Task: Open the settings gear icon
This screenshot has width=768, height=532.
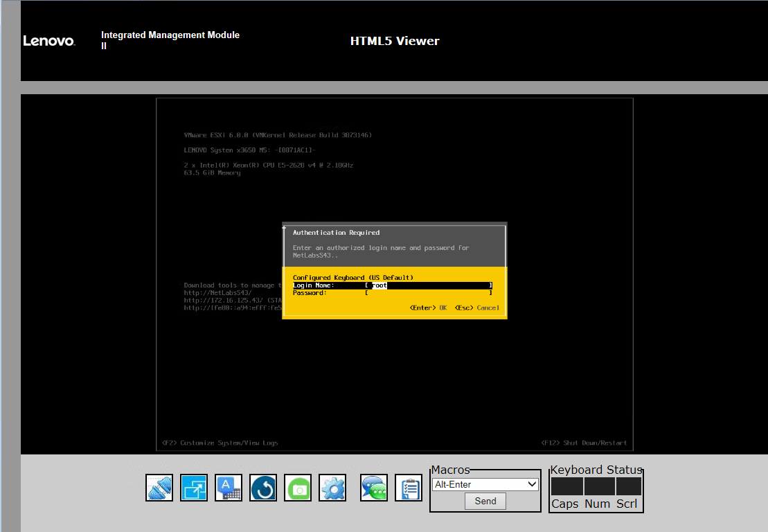Action: click(x=332, y=488)
